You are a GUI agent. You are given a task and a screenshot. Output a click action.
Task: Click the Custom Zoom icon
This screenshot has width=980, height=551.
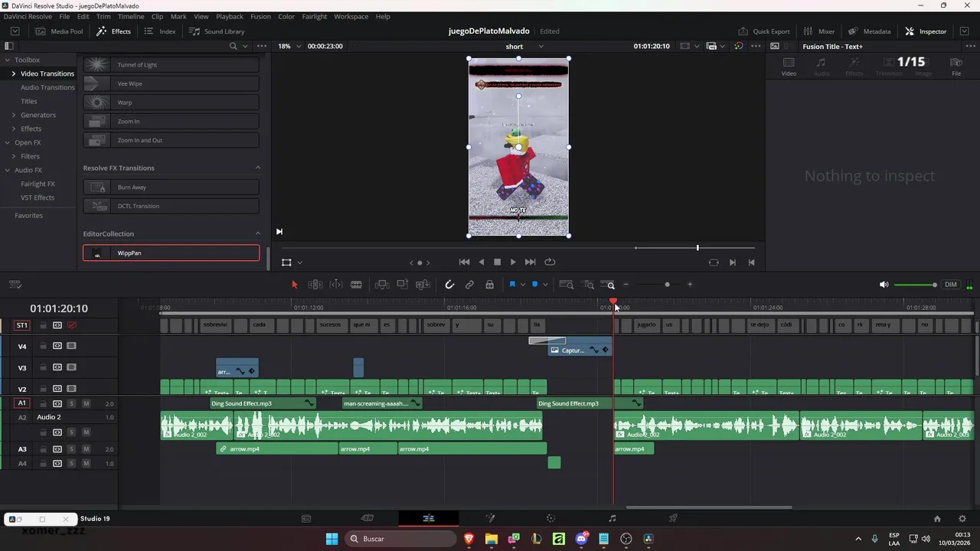coord(608,285)
